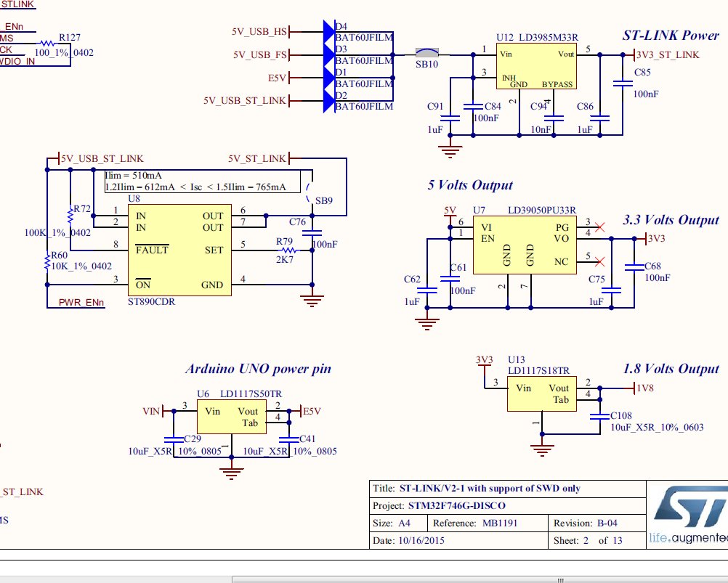Select the PWR_ENn net label

(80, 301)
